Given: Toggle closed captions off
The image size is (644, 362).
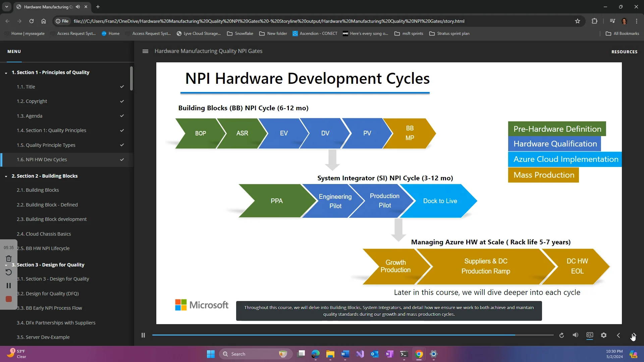Looking at the screenshot, I should click(x=589, y=335).
